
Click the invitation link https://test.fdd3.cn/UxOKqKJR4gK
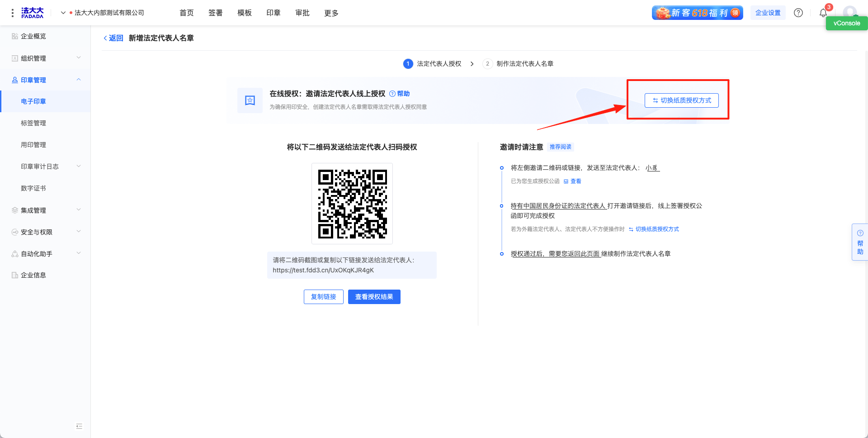(323, 270)
